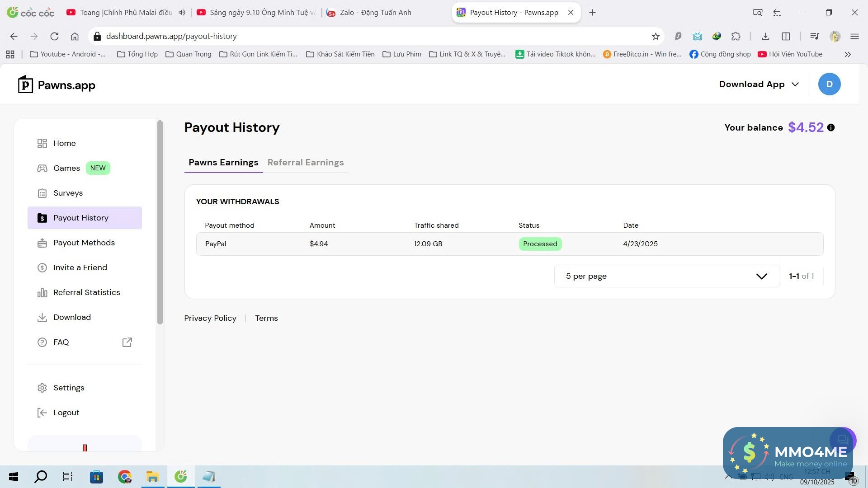Open the Surveys page icon
This screenshot has height=488, width=868.
[42, 193]
